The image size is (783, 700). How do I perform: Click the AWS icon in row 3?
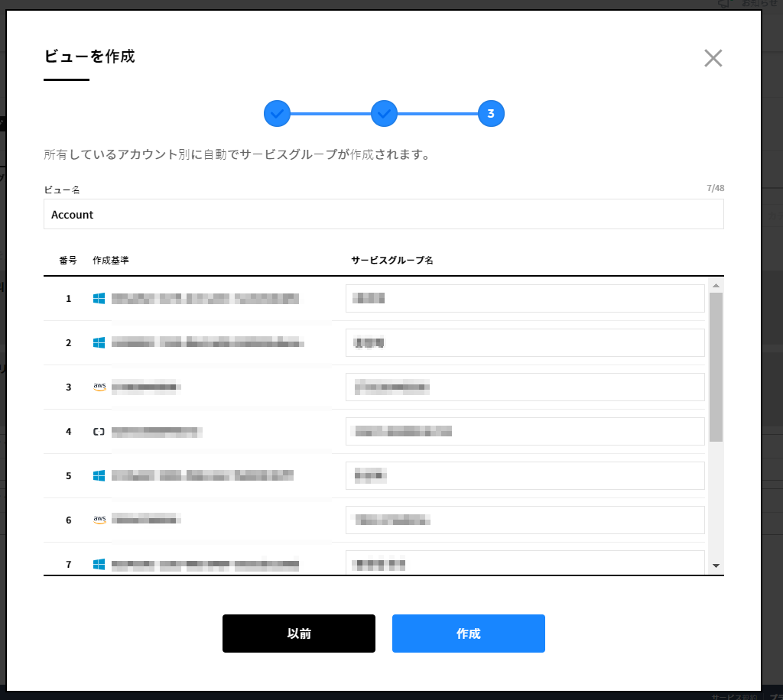tap(99, 387)
